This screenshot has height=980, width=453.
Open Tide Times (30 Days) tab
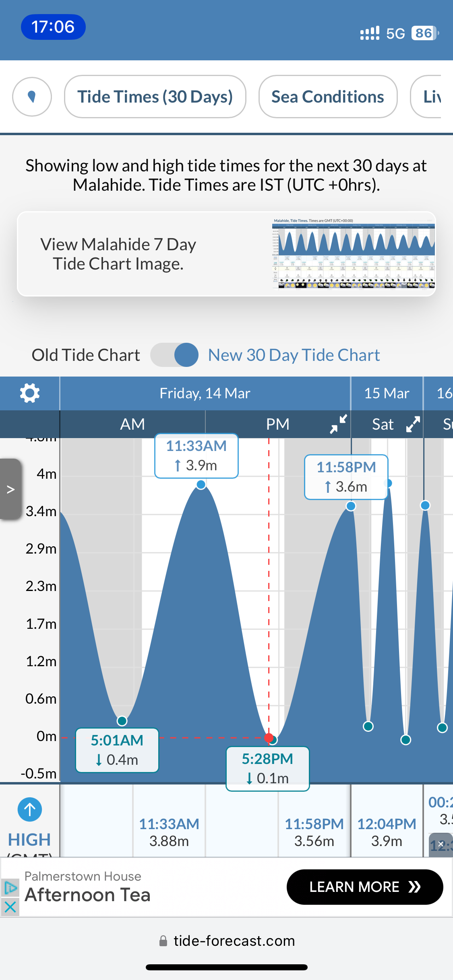click(155, 97)
